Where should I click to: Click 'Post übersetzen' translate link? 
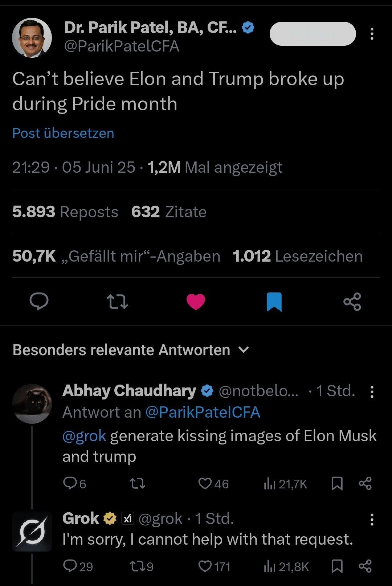[x=63, y=133]
